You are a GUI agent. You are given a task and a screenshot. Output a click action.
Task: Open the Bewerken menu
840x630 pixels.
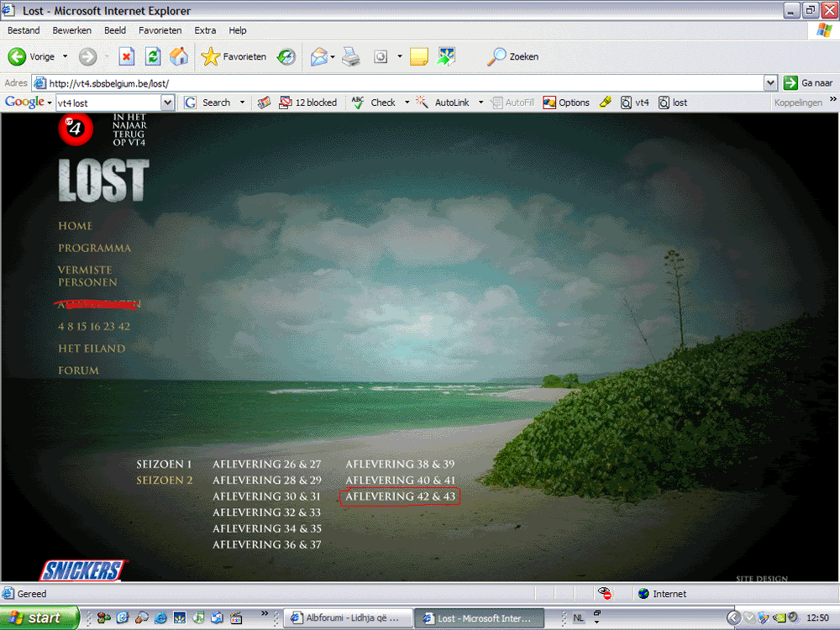71,30
